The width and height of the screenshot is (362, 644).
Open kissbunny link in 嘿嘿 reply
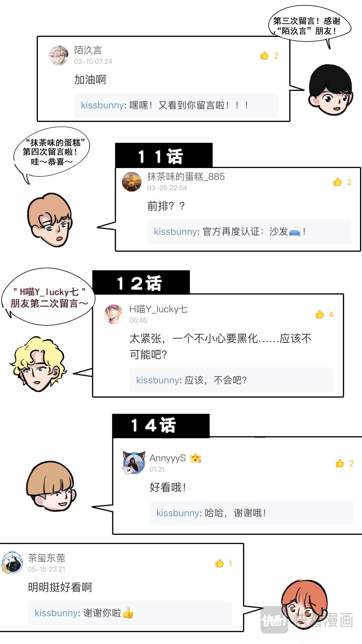102,105
